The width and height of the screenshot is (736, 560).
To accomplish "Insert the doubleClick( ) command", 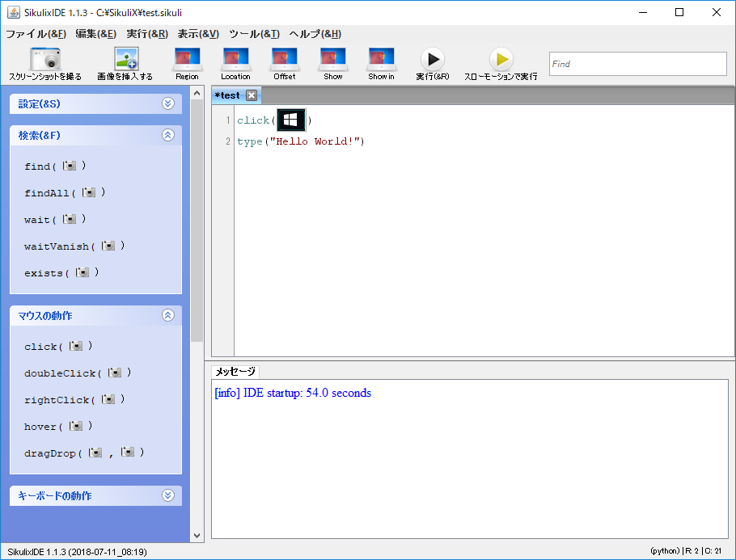I will [x=78, y=373].
